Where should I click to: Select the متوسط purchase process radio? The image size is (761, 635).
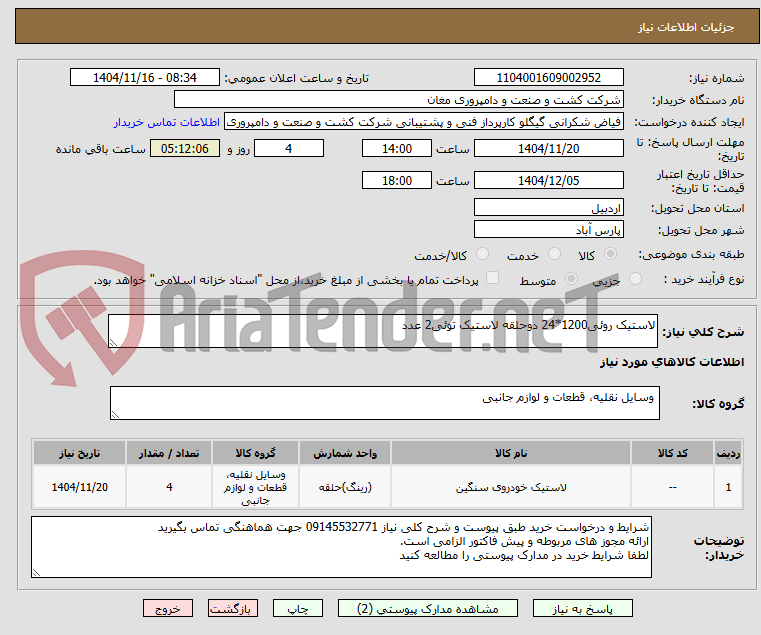coord(571,279)
